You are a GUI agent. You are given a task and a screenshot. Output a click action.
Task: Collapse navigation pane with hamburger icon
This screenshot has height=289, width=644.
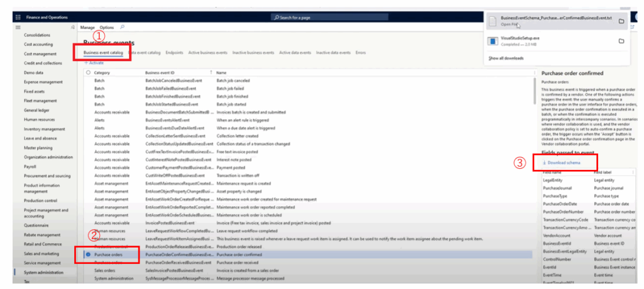18,27
